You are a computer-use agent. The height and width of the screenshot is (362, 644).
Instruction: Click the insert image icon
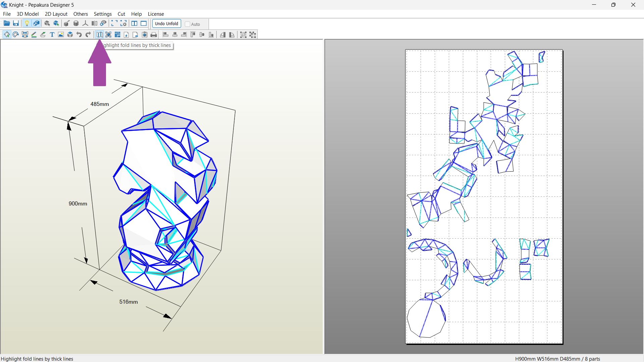click(61, 35)
